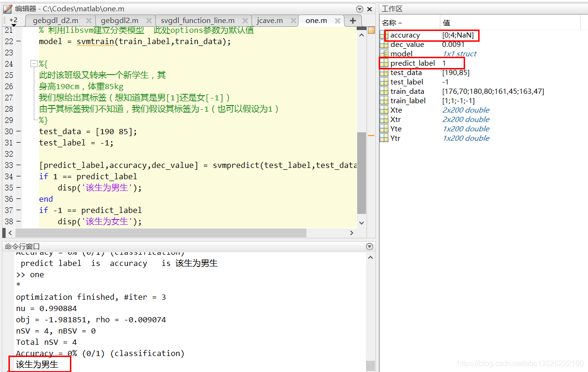Image resolution: width=588 pixels, height=372 pixels.
Task: Open the editor panel actions circle menu
Action: (359, 8)
